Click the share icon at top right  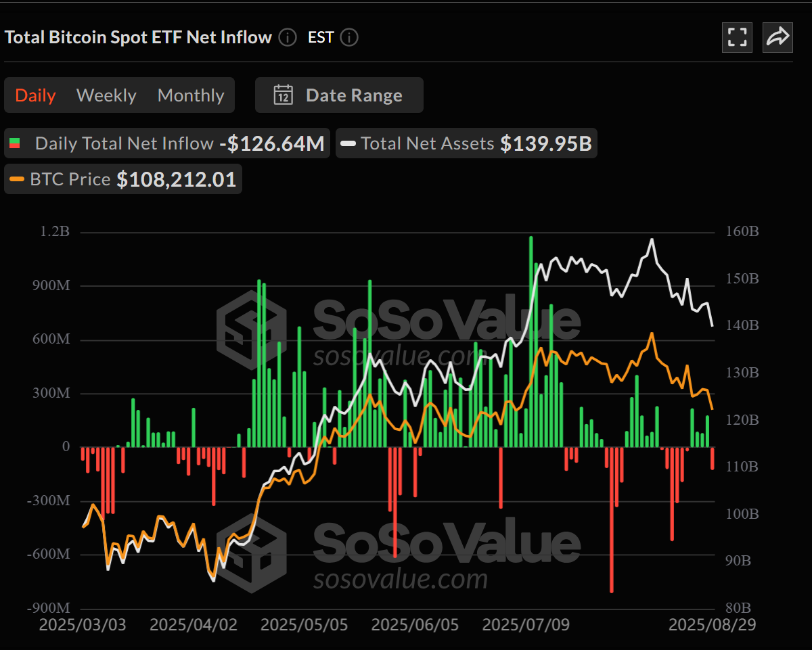(x=777, y=37)
